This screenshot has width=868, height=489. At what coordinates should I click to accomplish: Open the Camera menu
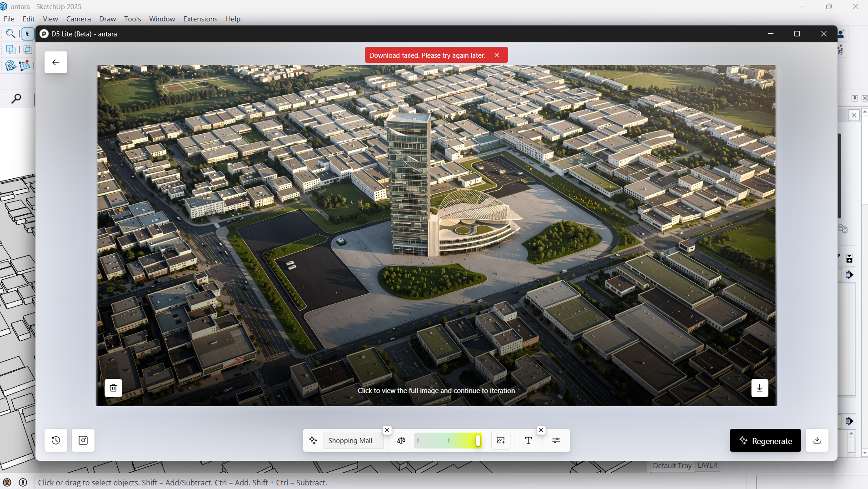pos(78,19)
